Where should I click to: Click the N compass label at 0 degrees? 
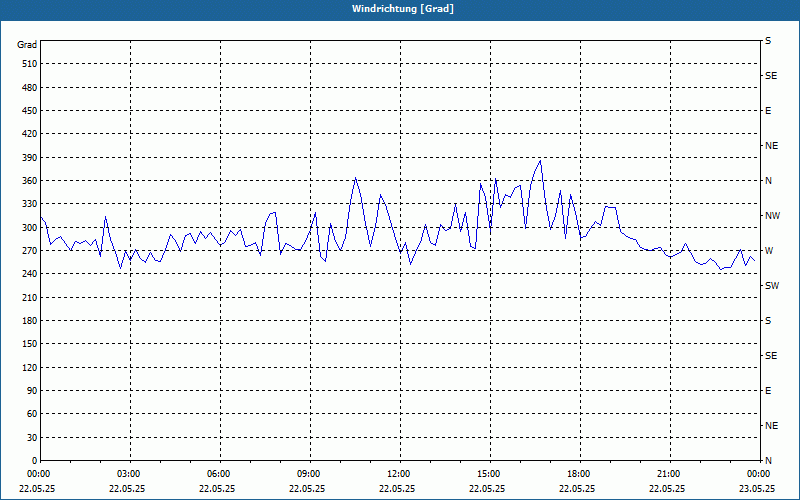point(768,461)
